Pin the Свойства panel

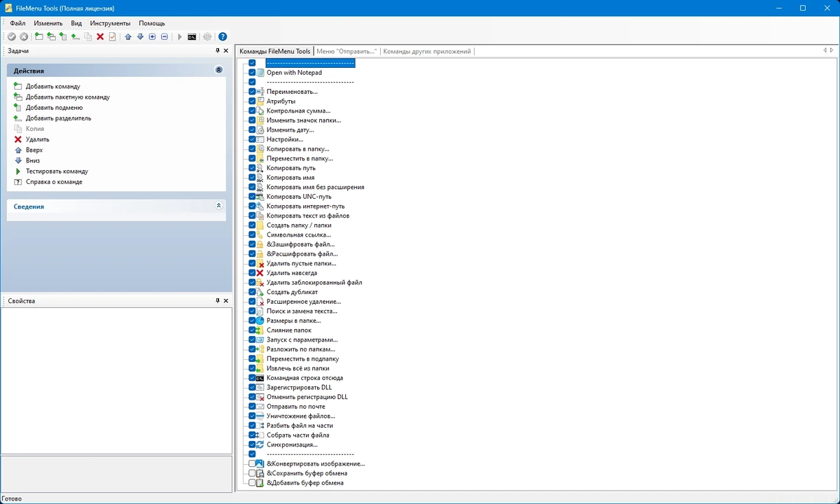(218, 301)
